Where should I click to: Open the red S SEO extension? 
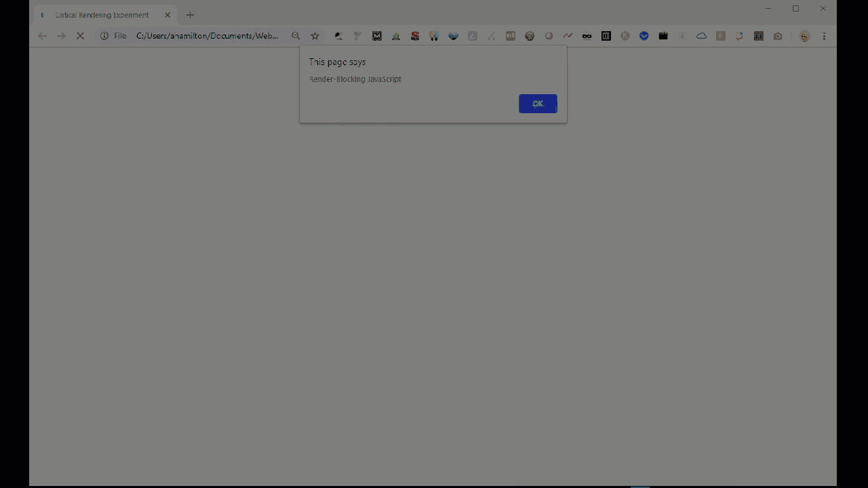coord(414,35)
